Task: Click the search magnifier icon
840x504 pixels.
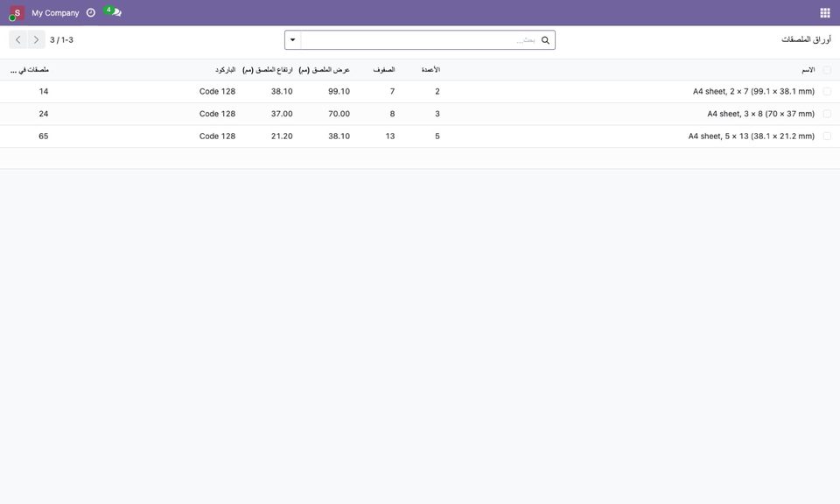Action: [545, 40]
